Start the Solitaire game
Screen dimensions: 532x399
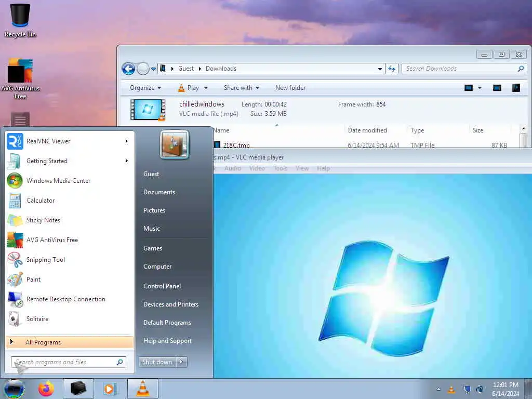70,319
